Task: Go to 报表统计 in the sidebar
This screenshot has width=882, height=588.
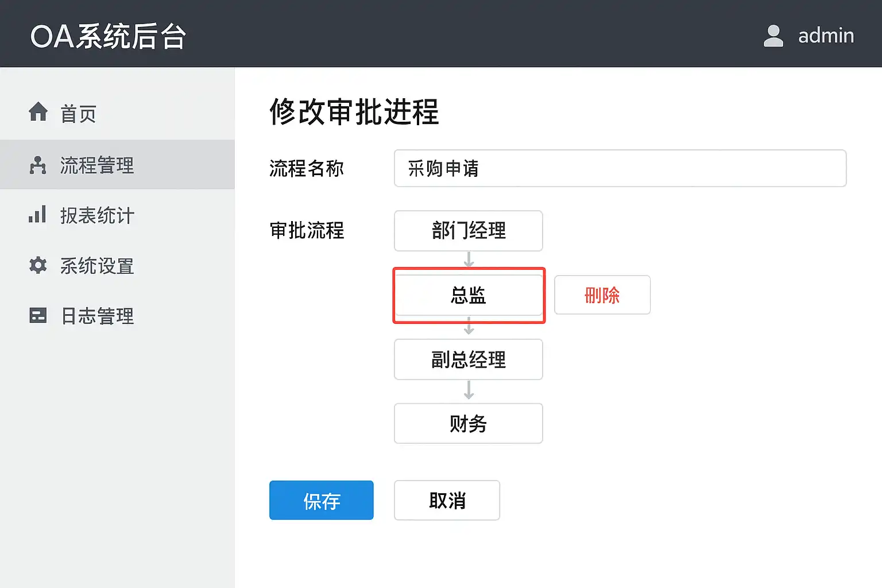Action: coord(97,215)
